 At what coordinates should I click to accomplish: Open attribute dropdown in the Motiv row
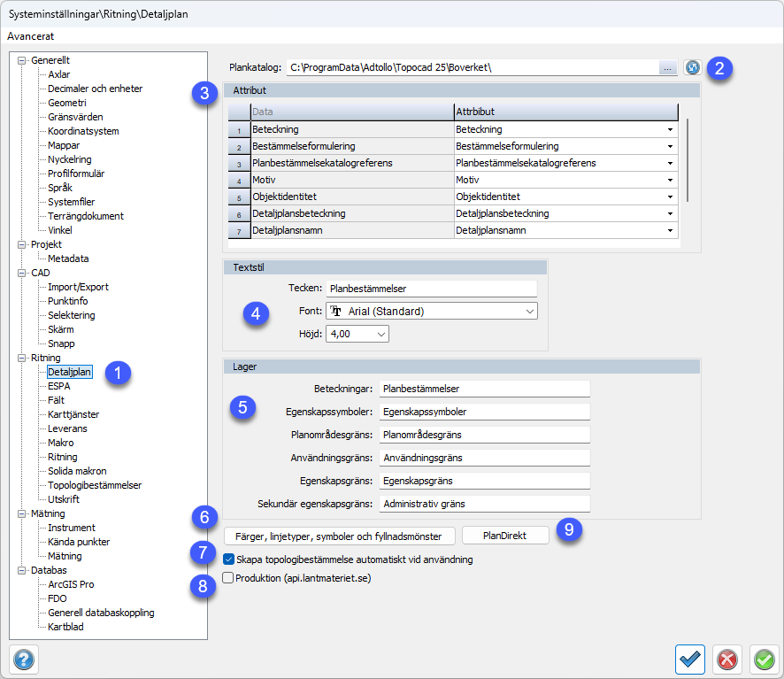pyautogui.click(x=670, y=180)
